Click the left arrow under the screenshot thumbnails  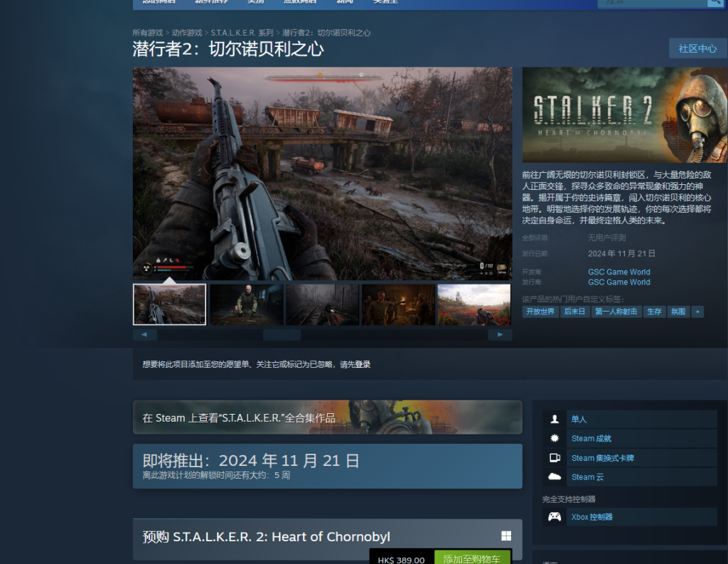144,334
